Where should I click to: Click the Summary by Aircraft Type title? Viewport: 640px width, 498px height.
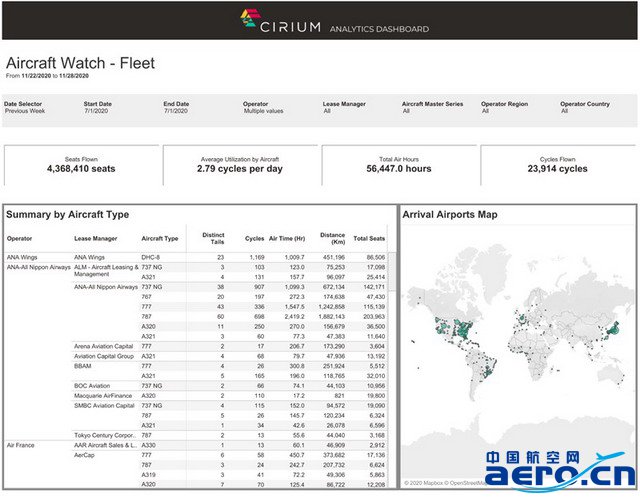(67, 215)
